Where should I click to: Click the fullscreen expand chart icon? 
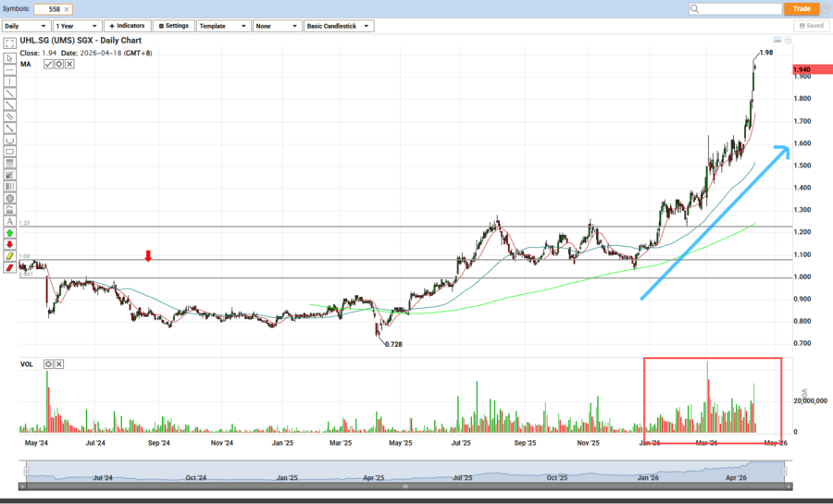pyautogui.click(x=9, y=43)
